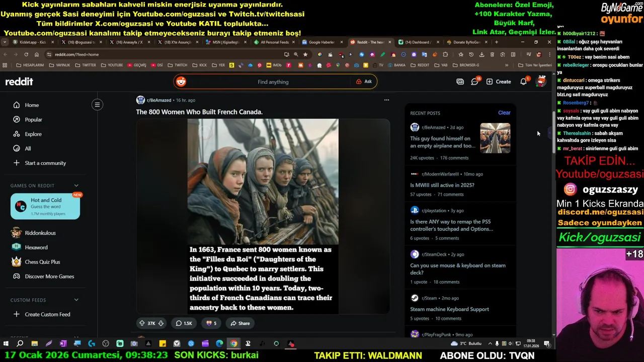Open Chrome from the taskbar
The height and width of the screenshot is (362, 644).
[x=233, y=344]
